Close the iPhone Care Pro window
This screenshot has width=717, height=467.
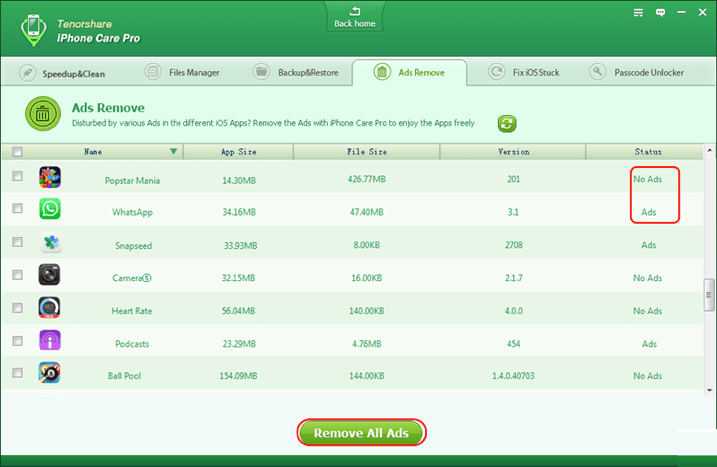(703, 12)
